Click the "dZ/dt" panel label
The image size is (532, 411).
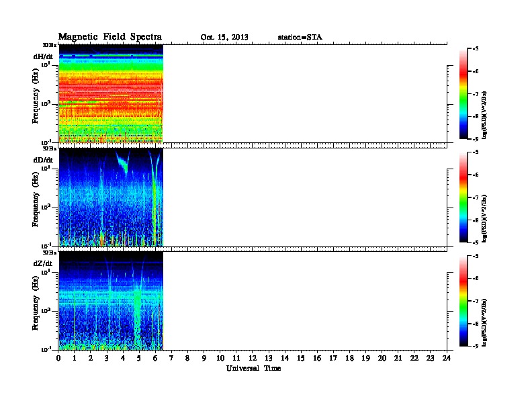(43, 263)
